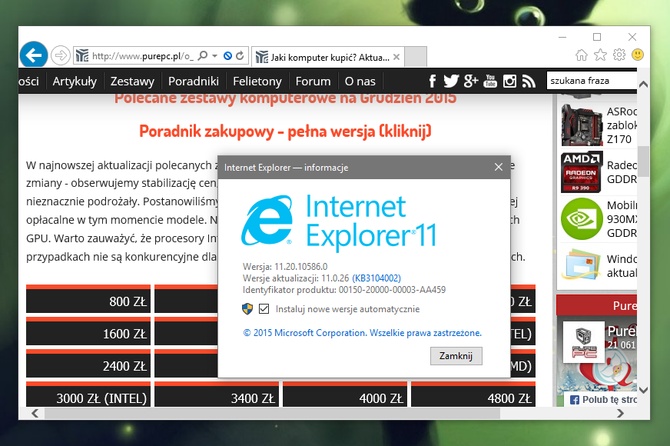Viewport: 670px width, 446px height.
Task: Click the Google+ icon
Action: pyautogui.click(x=470, y=81)
